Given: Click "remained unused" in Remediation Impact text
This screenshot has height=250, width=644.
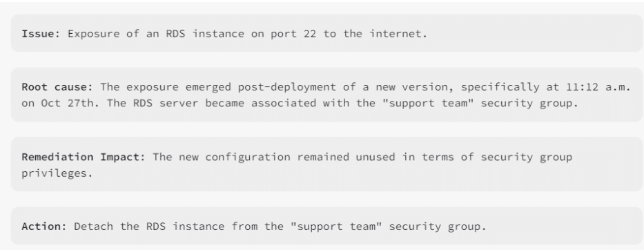Looking at the screenshot, I should (x=346, y=157).
